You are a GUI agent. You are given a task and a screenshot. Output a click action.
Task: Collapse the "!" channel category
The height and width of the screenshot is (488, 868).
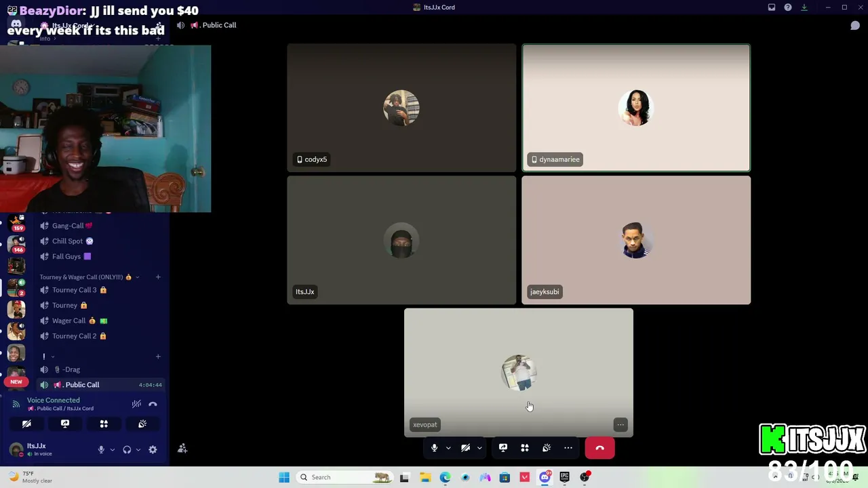[48, 357]
